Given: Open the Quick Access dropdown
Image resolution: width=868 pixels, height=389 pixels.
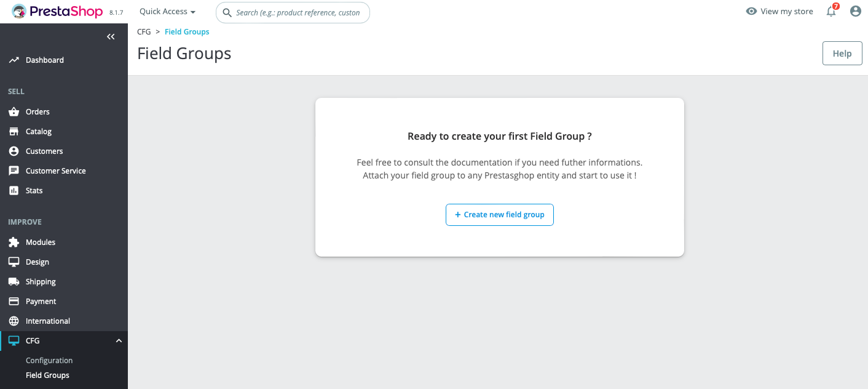Looking at the screenshot, I should [167, 11].
